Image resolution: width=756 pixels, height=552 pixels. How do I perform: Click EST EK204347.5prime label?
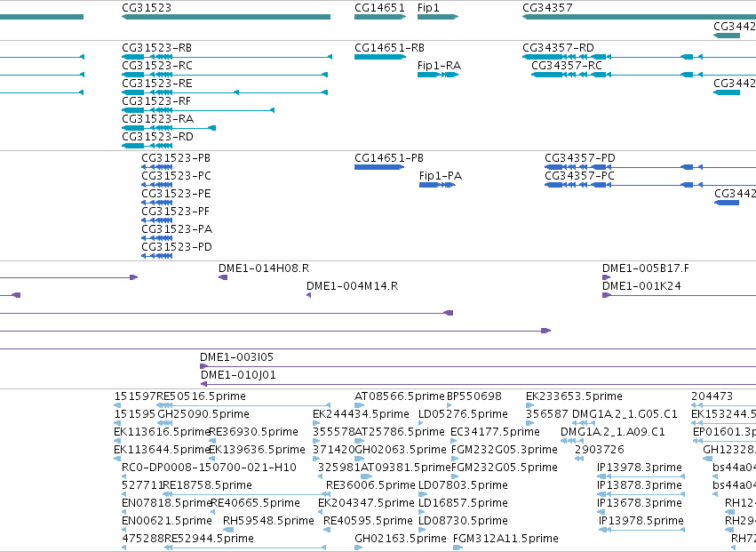366,503
